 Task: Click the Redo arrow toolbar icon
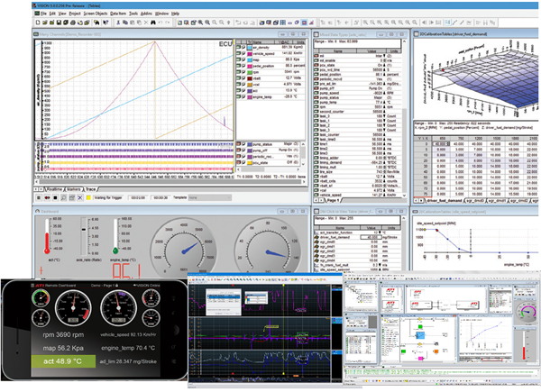pos(168,23)
